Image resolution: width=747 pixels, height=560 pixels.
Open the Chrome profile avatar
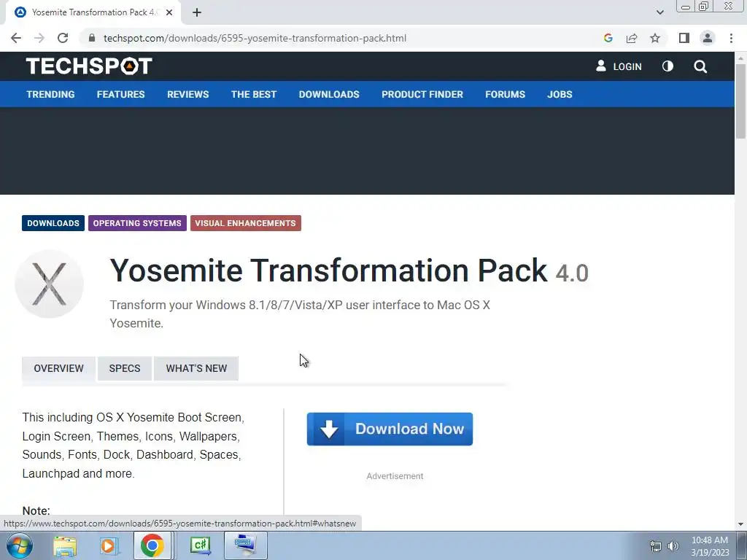(x=708, y=38)
